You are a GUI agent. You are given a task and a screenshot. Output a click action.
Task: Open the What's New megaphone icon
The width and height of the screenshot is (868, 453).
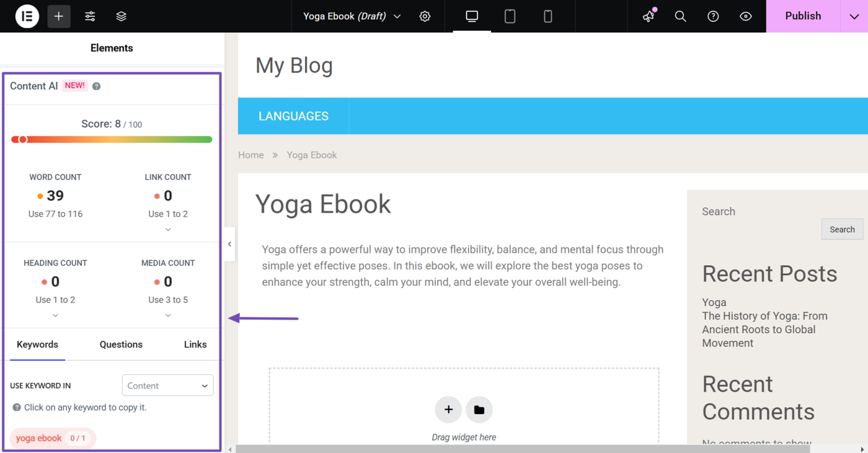point(649,16)
